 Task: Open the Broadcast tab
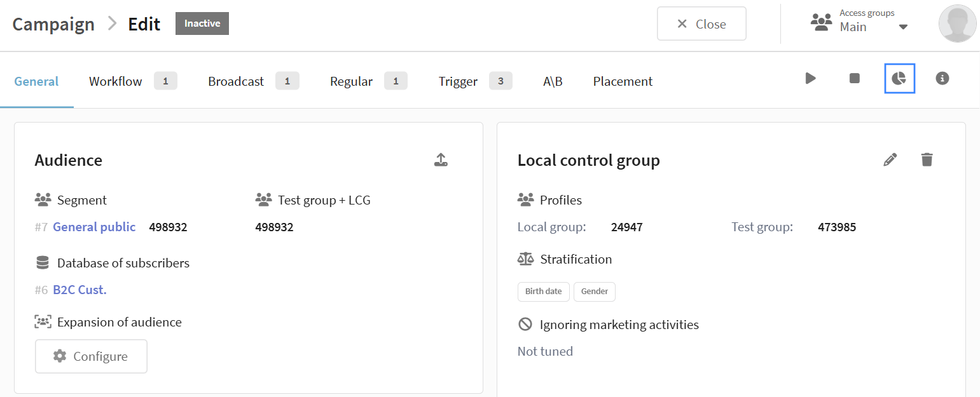(x=236, y=81)
